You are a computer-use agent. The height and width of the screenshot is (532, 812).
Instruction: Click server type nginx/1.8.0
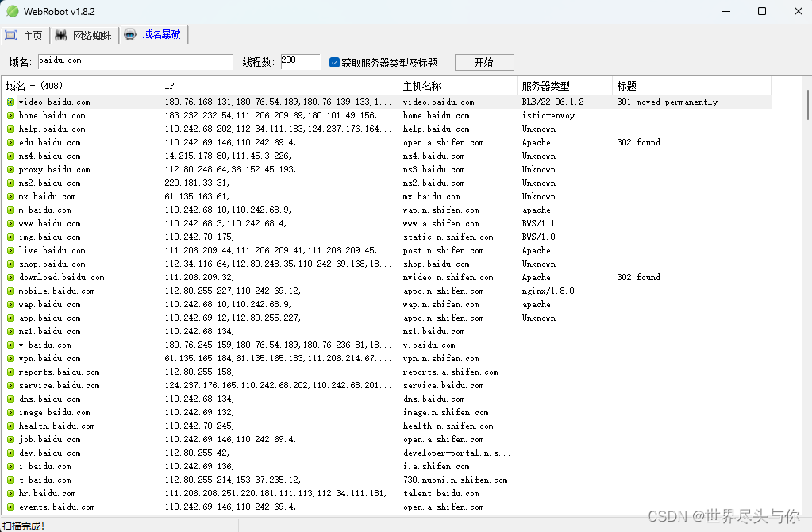point(548,291)
